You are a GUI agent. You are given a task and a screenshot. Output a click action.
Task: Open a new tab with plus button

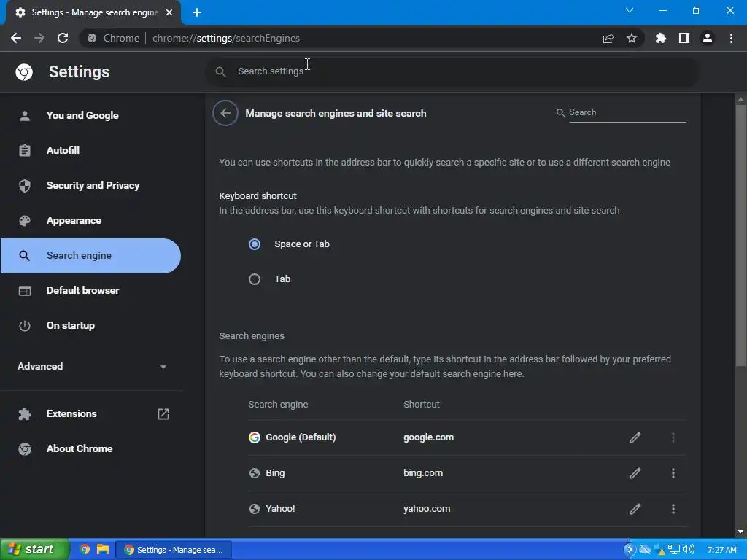click(x=197, y=12)
